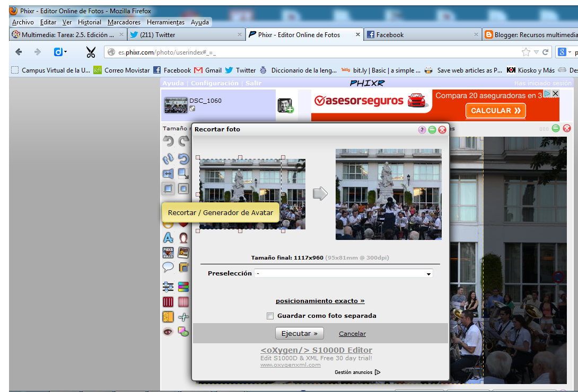Screen dimensions: 578x392
Task: Check 'Guardar como foto separada' checkbox
Action: pyautogui.click(x=270, y=316)
